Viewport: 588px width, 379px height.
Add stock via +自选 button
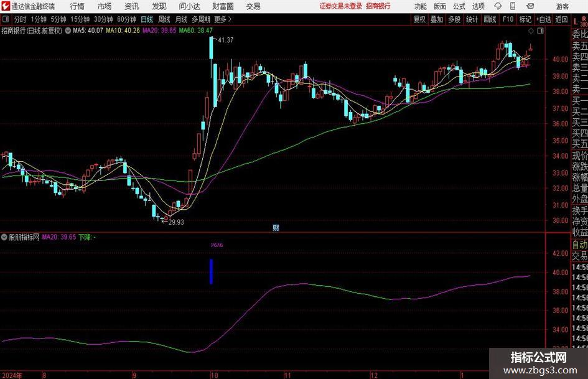click(543, 19)
